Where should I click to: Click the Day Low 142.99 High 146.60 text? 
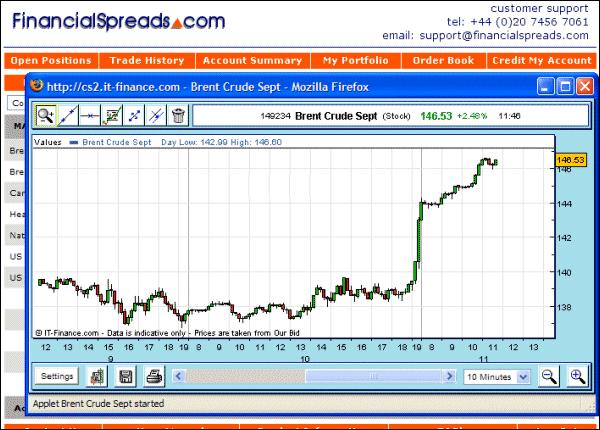(x=222, y=142)
